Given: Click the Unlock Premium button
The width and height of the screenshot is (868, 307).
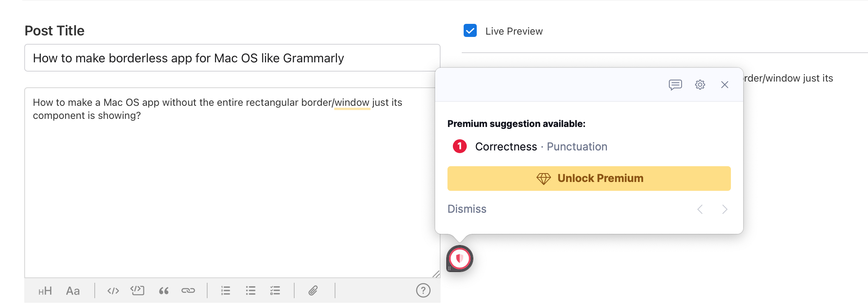Looking at the screenshot, I should tap(589, 179).
